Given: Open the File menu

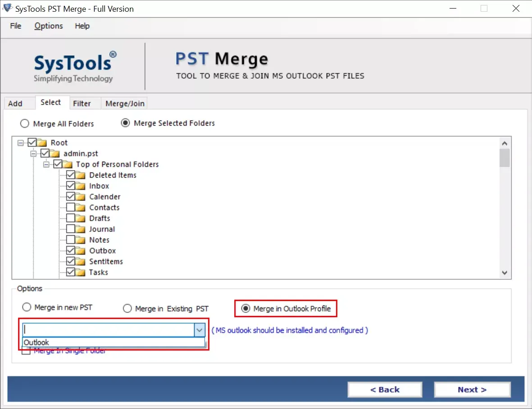Looking at the screenshot, I should coord(16,26).
